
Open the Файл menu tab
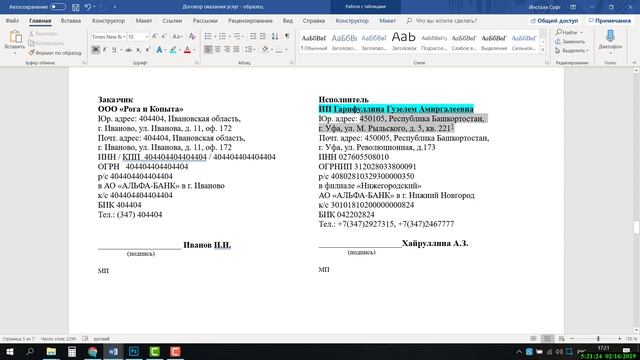coord(12,20)
